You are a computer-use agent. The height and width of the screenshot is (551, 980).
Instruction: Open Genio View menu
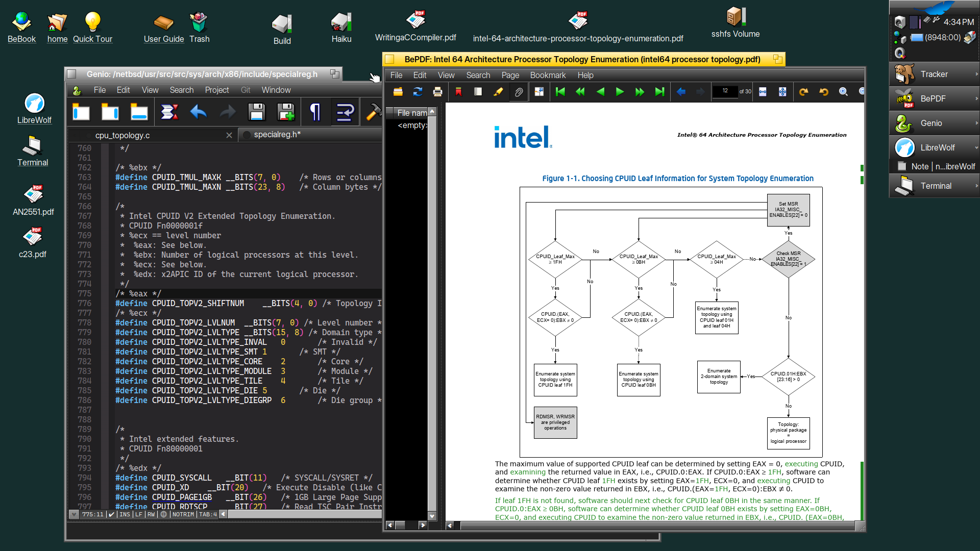[x=150, y=90]
